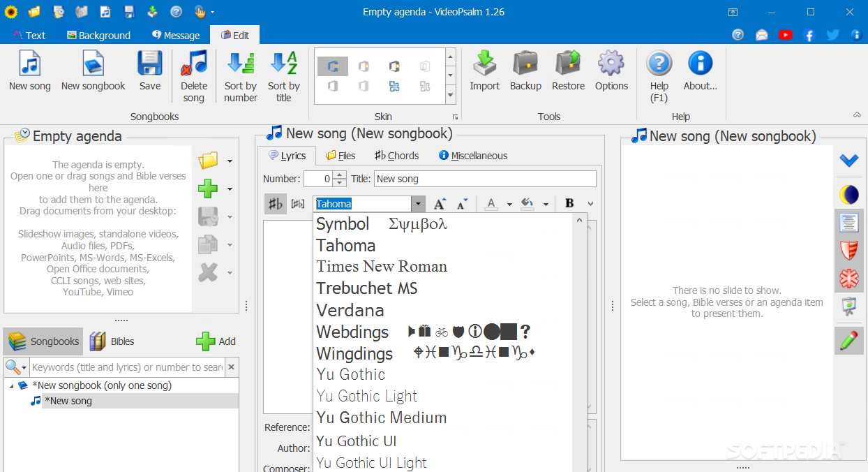Switch to the Message ribbon tab
Image resolution: width=868 pixels, height=472 pixels.
point(176,35)
